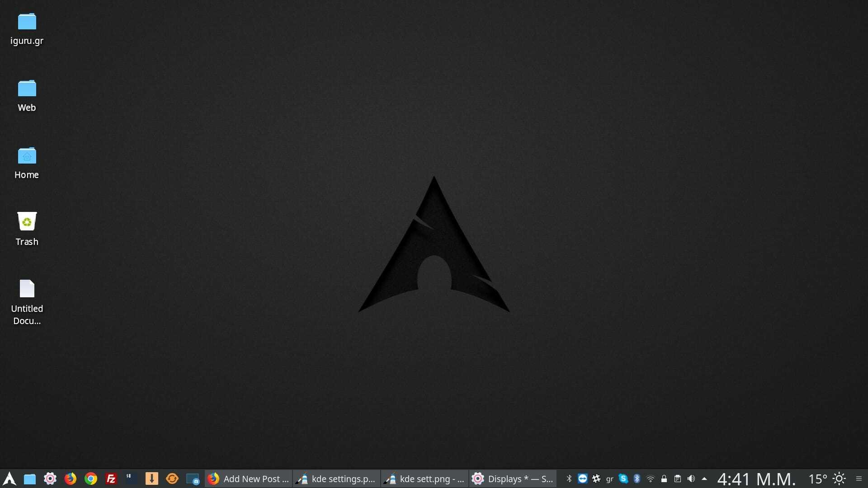Viewport: 868px width, 488px height.
Task: Open the Skype tray icon
Action: [623, 479]
